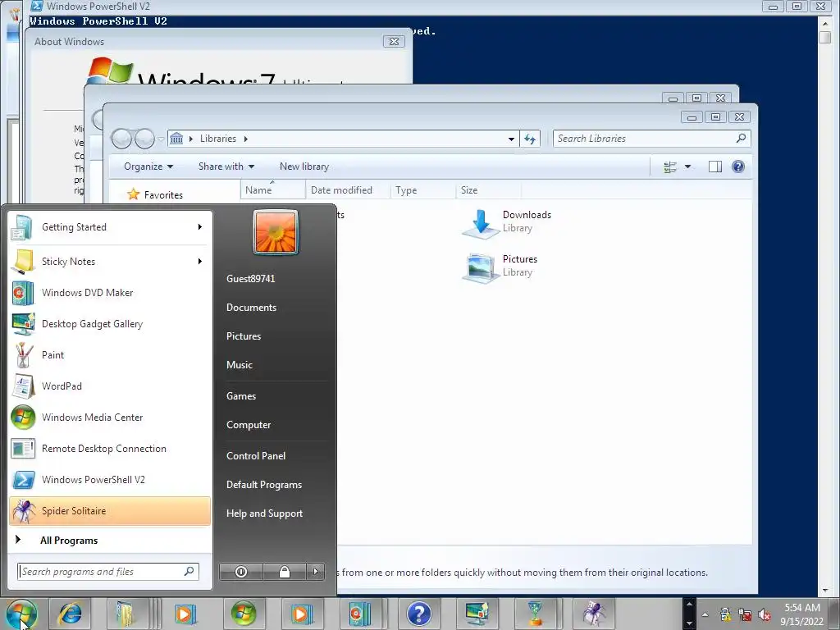
Task: Show hidden tray icons arrow
Action: click(705, 614)
